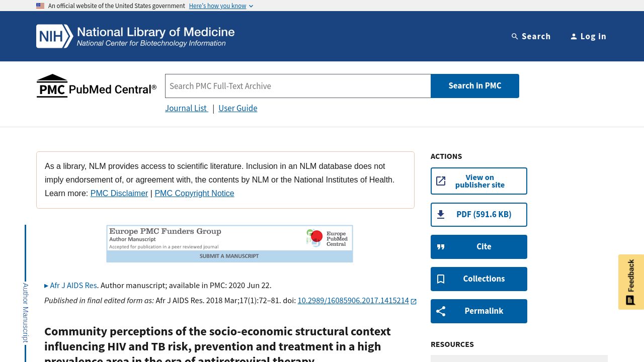This screenshot has height=362, width=644.
Task: Open the yellow Feedback tab
Action: 631,282
